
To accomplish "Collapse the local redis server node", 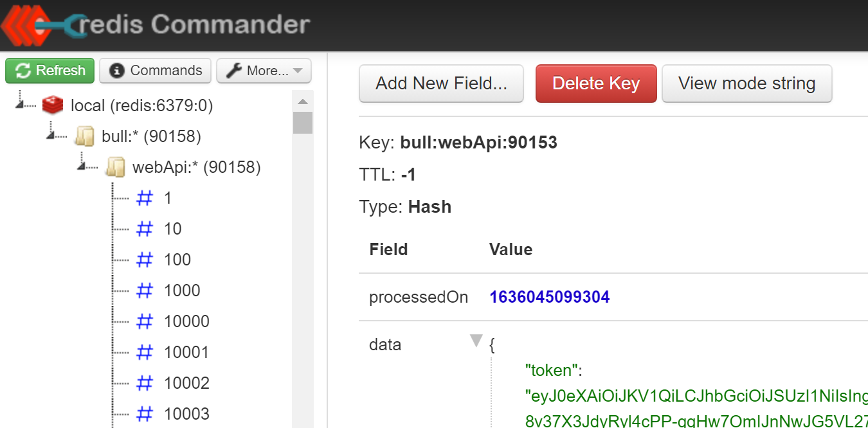I will pyautogui.click(x=23, y=103).
